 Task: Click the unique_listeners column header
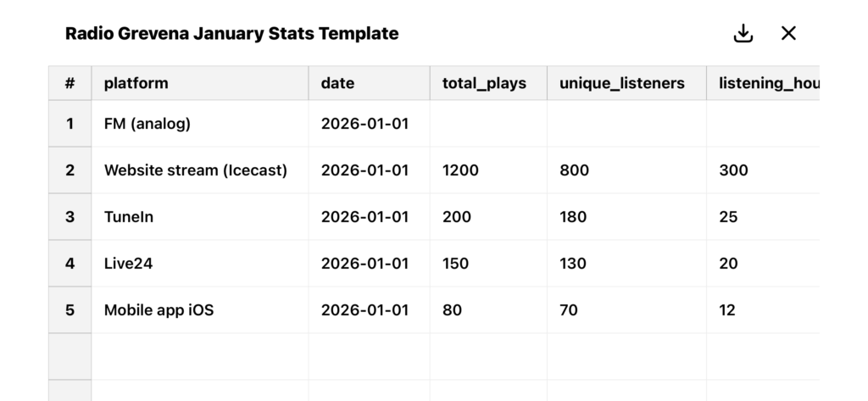coord(626,83)
